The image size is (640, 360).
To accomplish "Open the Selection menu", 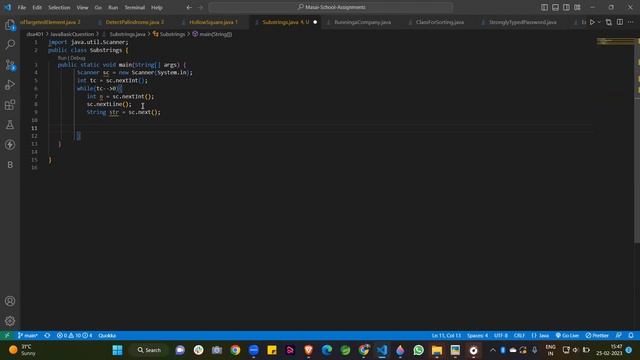I will [59, 7].
